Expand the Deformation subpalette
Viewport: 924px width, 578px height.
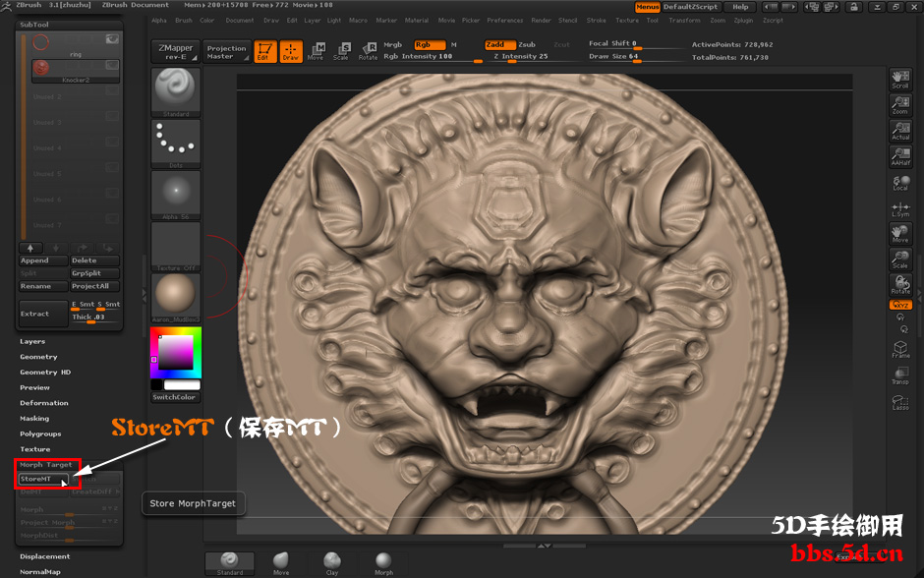(44, 403)
